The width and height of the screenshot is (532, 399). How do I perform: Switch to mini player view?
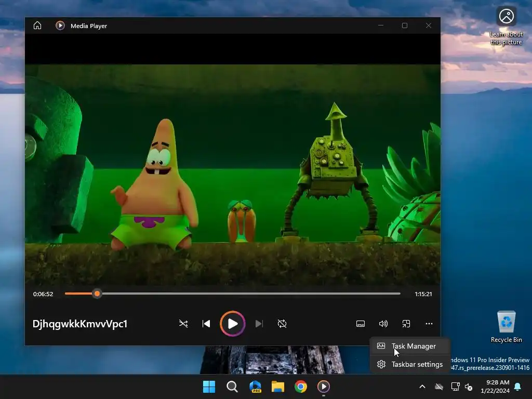[x=406, y=324]
